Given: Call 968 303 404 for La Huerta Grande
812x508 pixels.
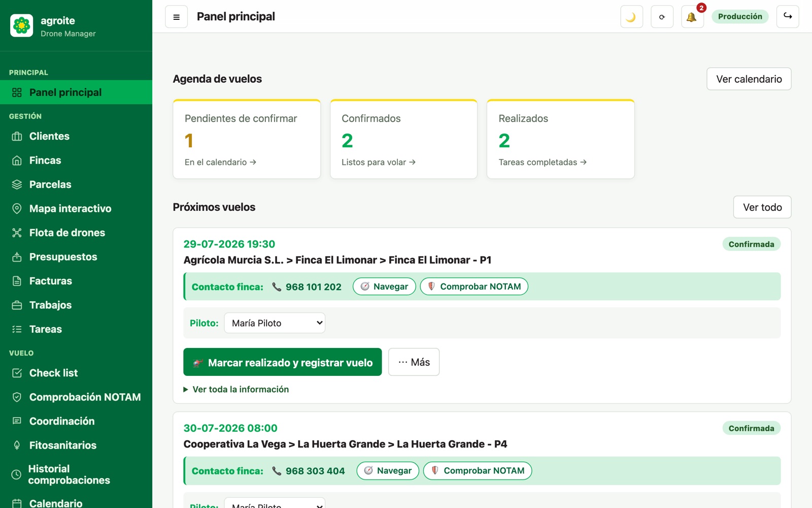Looking at the screenshot, I should pyautogui.click(x=308, y=471).
